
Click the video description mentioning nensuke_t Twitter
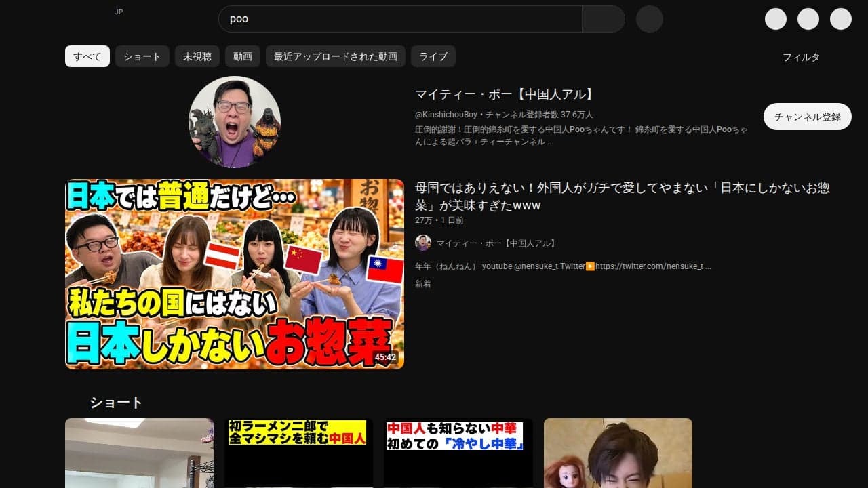pos(563,266)
